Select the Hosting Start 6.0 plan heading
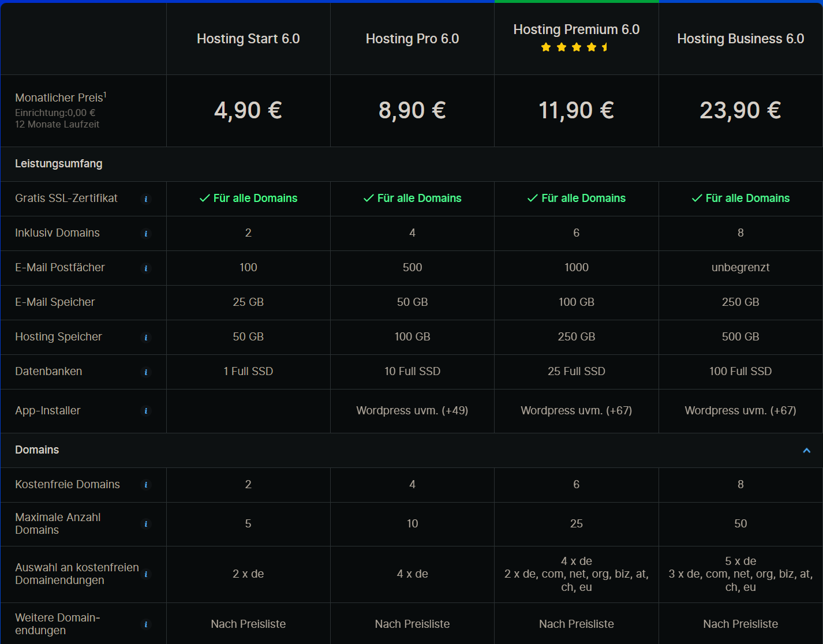The height and width of the screenshot is (644, 823). pos(248,39)
